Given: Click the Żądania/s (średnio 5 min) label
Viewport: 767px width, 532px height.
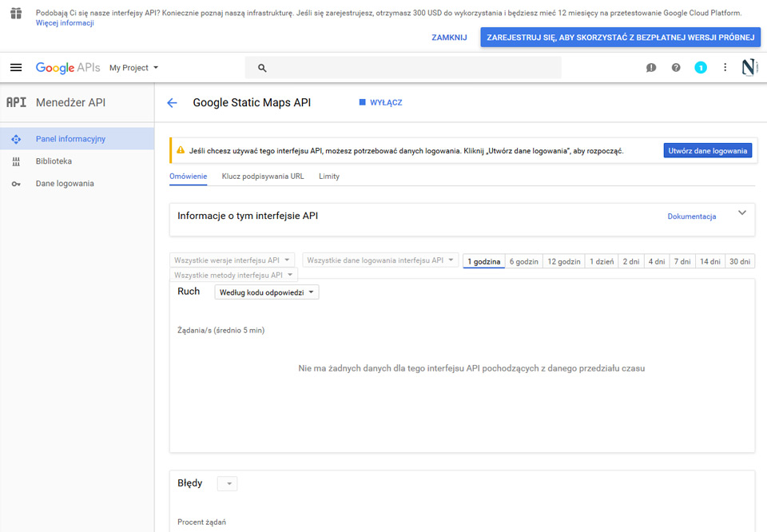Looking at the screenshot, I should point(221,331).
